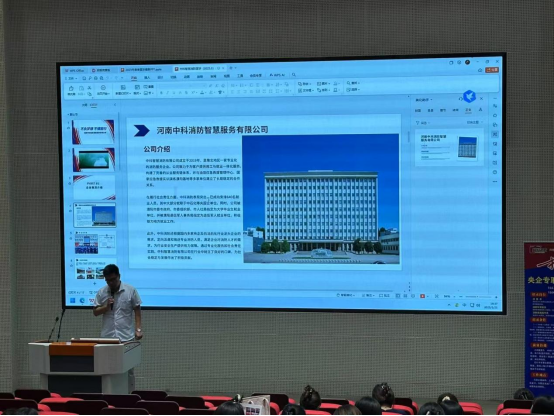The image size is (554, 416).
Task: Toggle italic formatting in the ribbon
Action: (x=167, y=93)
